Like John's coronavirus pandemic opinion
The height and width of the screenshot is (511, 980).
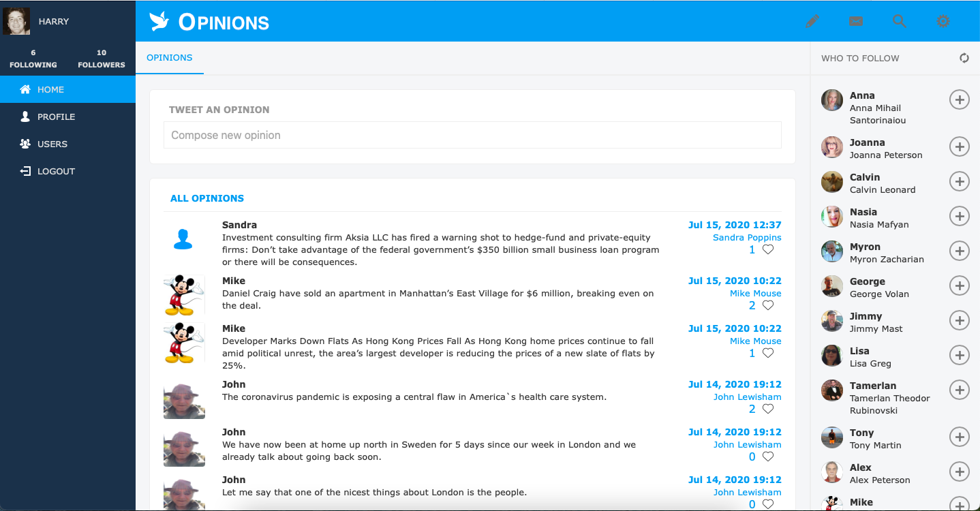click(x=768, y=409)
